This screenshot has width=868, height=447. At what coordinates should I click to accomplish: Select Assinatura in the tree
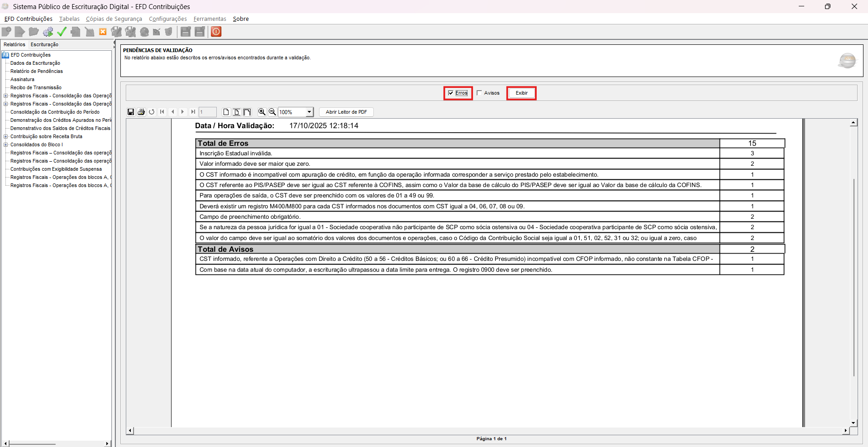coord(22,79)
